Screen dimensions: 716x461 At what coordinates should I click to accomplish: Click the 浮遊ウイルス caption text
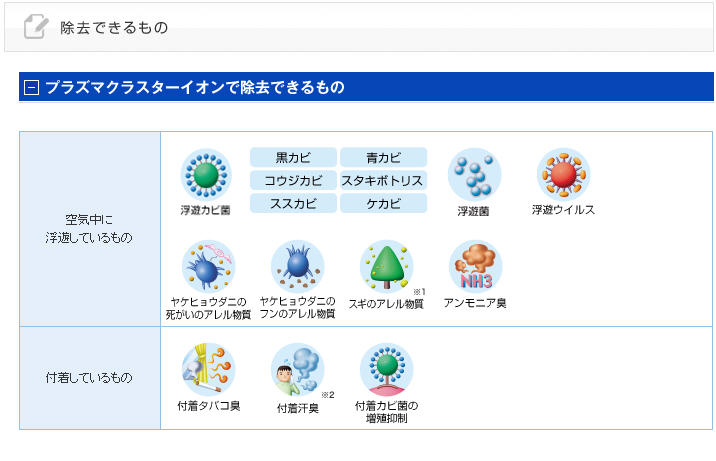(x=563, y=210)
